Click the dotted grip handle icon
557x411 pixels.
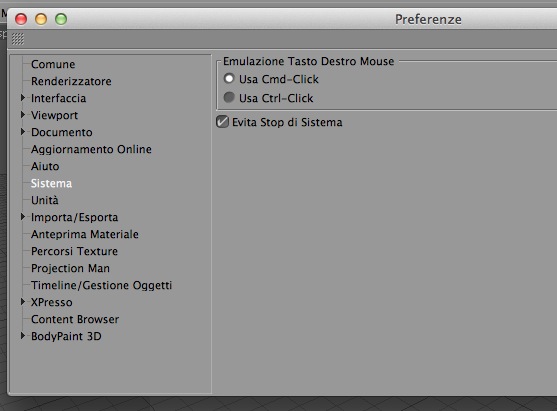tap(18, 39)
